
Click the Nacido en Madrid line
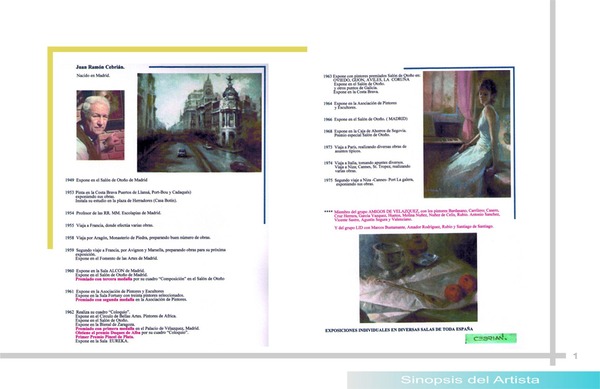[93, 76]
